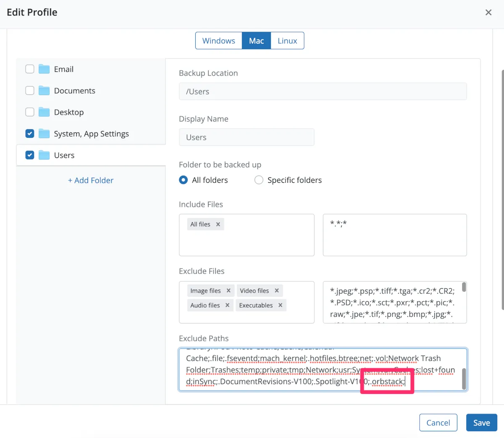Click the Save button
Viewport: 504px width, 438px height.
tap(481, 422)
